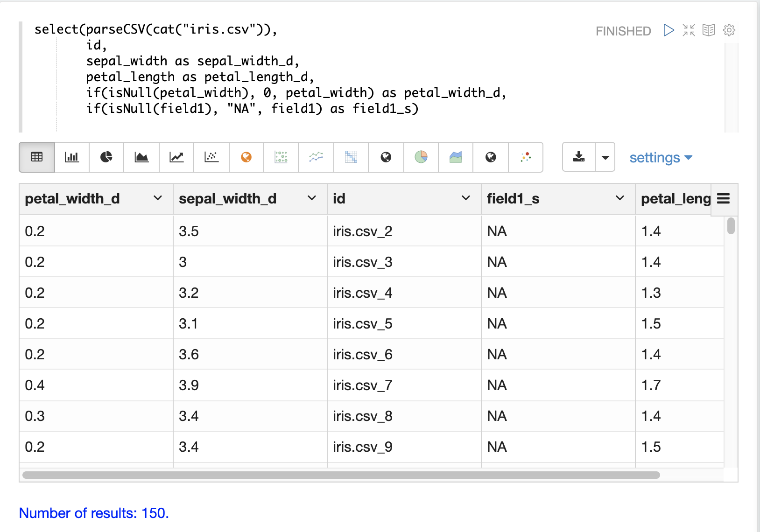Open sepal_width_d column menu chevron

(x=312, y=198)
